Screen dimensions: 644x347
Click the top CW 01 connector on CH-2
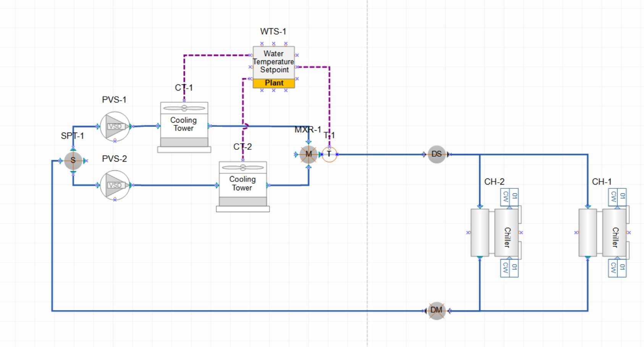click(509, 197)
